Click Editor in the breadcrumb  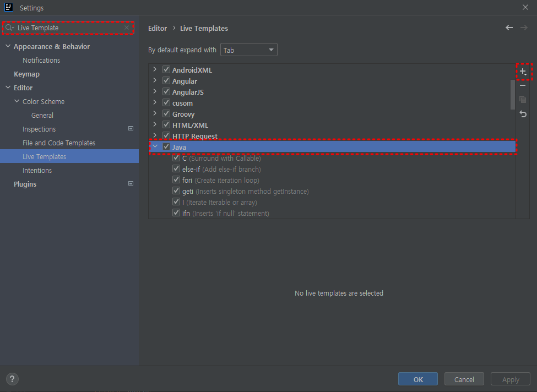coord(158,29)
